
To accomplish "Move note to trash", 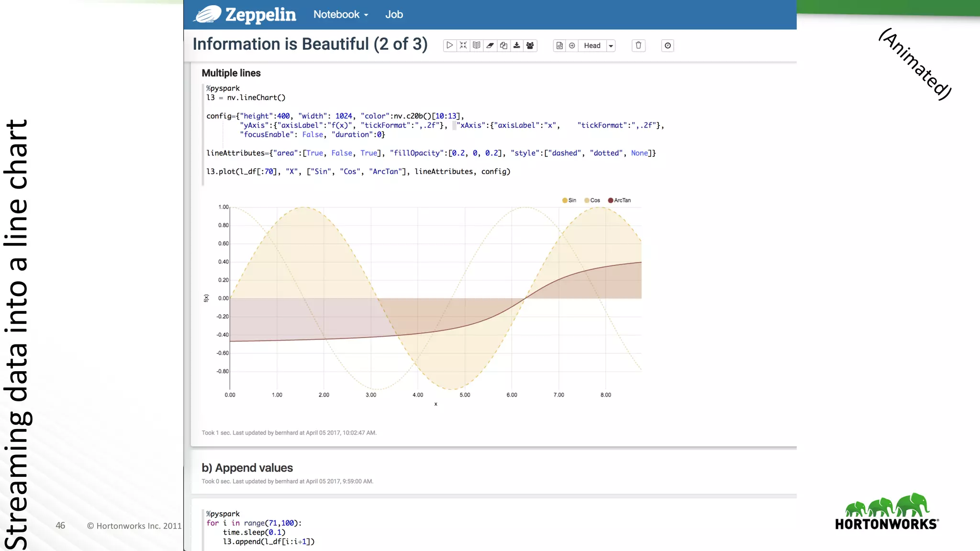I will pyautogui.click(x=638, y=45).
